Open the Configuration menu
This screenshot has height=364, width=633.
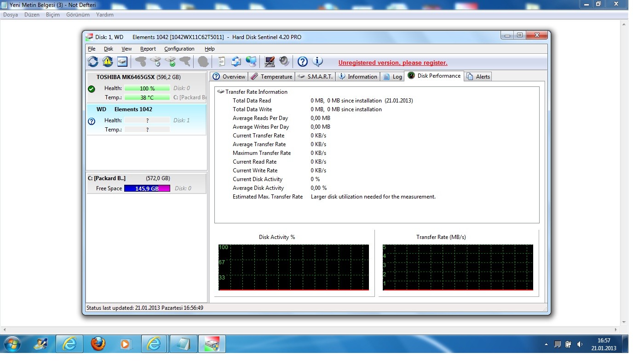click(179, 49)
